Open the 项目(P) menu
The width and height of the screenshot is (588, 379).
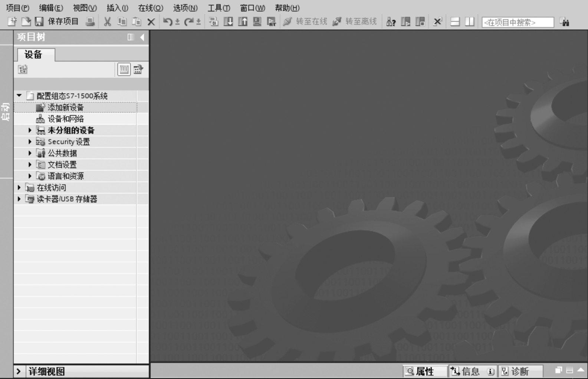17,8
